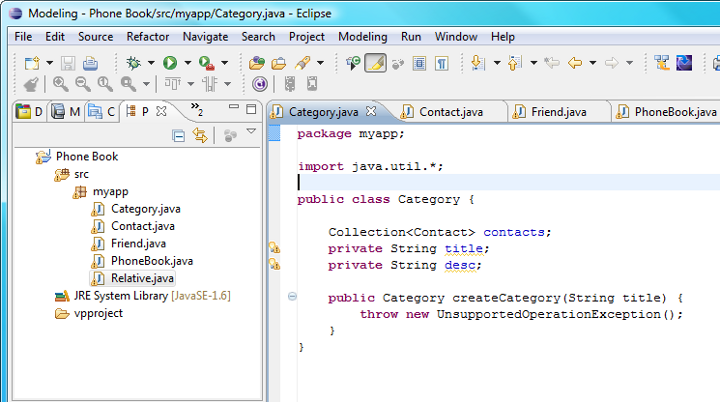720x402 pixels.
Task: Click the Zoom Fit magnifier icon
Action: click(x=128, y=84)
